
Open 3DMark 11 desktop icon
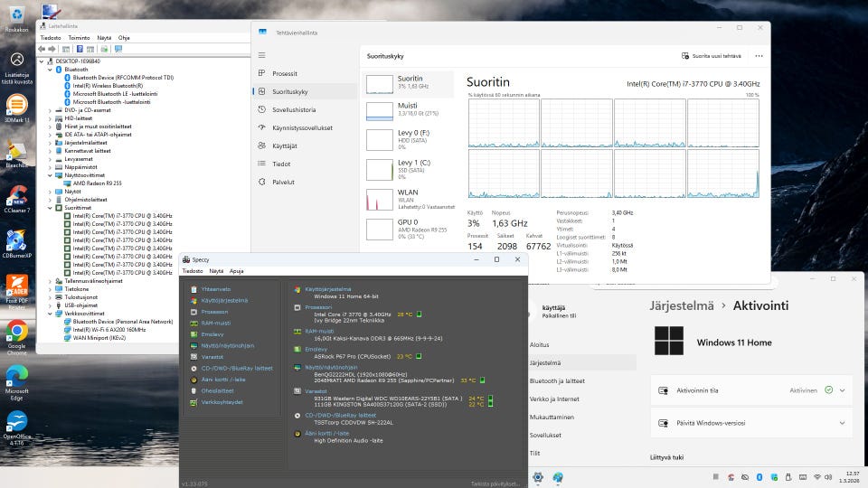16,105
